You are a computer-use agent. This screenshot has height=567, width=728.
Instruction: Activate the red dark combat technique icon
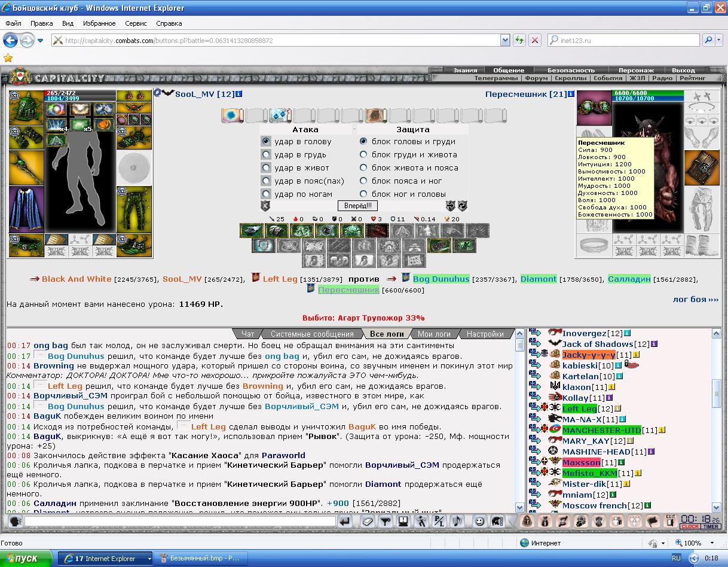[377, 231]
